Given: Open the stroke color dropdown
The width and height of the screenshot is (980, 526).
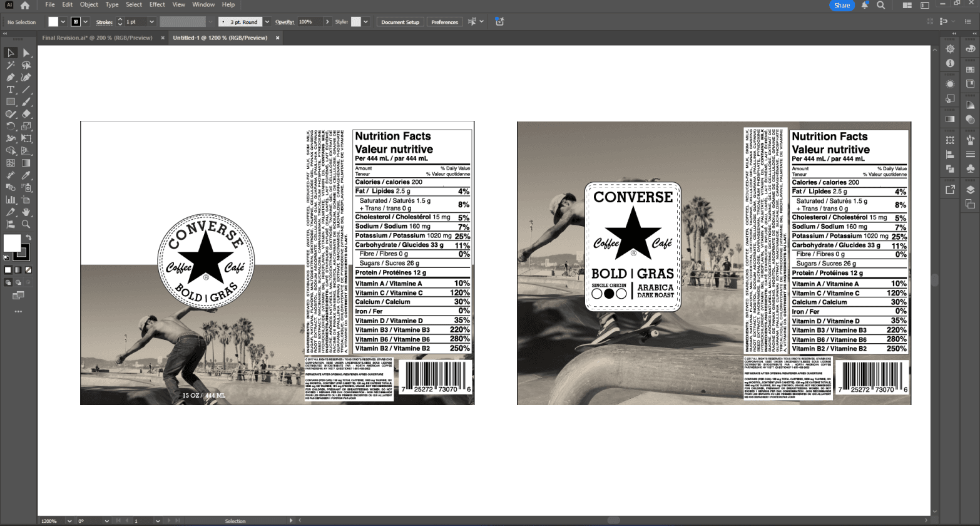Looking at the screenshot, I should (86, 22).
